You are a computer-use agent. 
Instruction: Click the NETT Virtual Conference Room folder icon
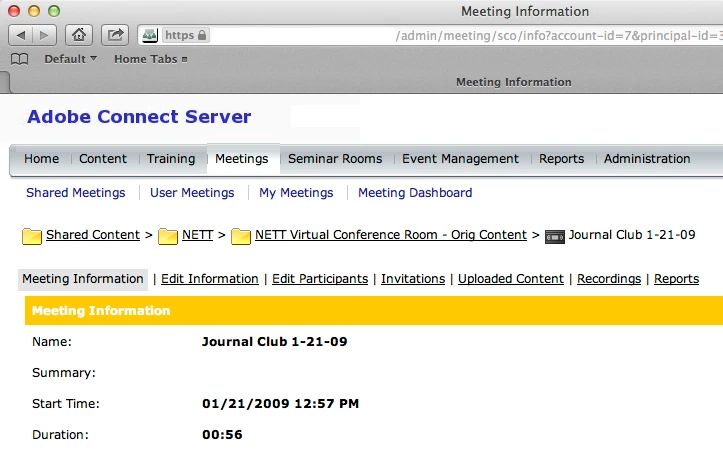[x=241, y=236]
